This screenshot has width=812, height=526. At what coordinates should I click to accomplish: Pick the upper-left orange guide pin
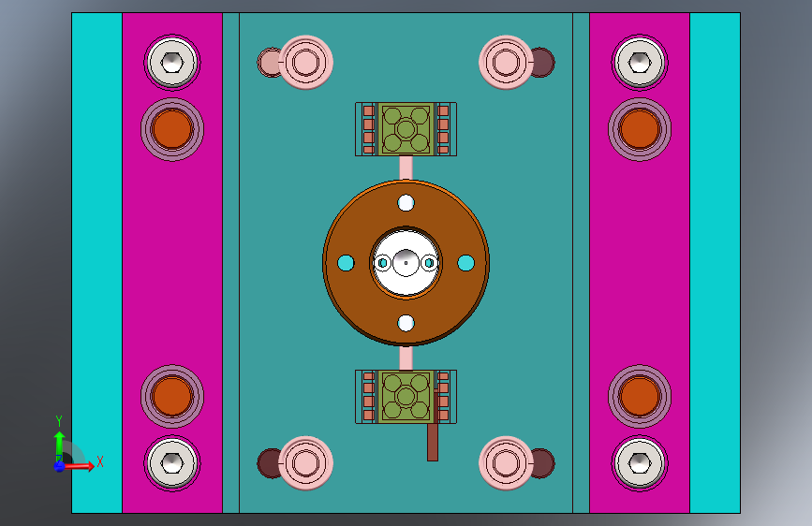click(172, 129)
